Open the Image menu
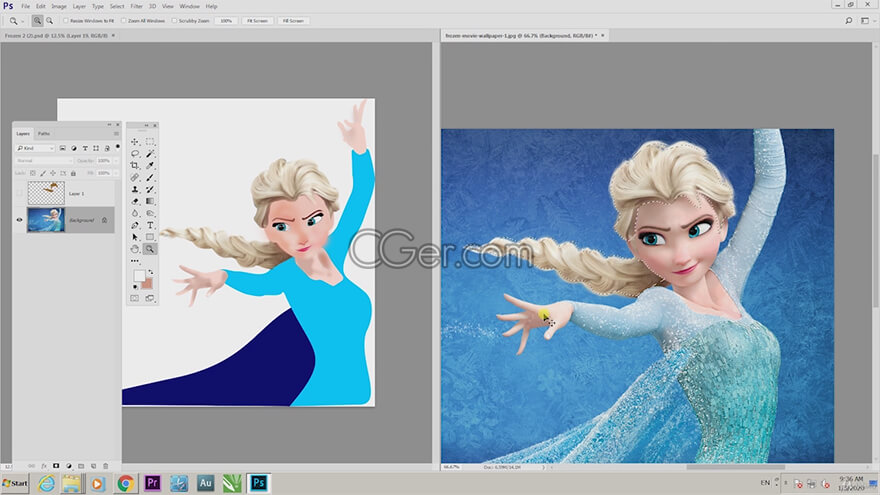This screenshot has height=495, width=880. [x=59, y=6]
